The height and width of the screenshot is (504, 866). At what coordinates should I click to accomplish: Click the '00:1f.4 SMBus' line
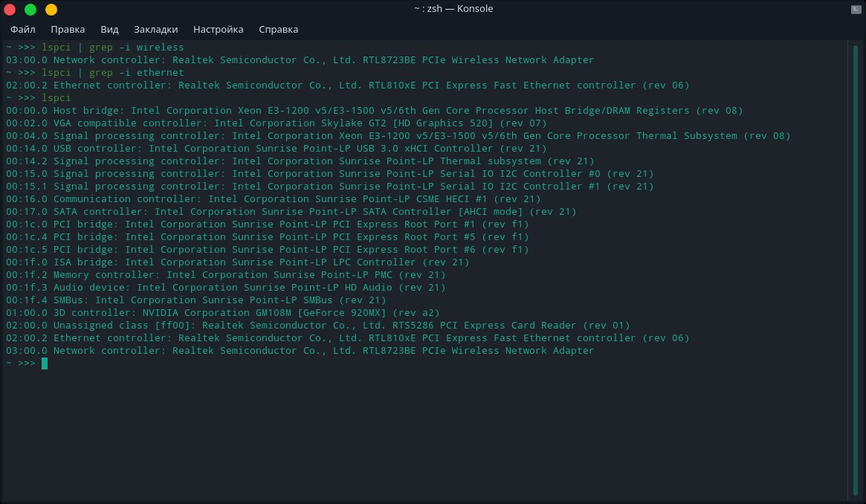196,300
